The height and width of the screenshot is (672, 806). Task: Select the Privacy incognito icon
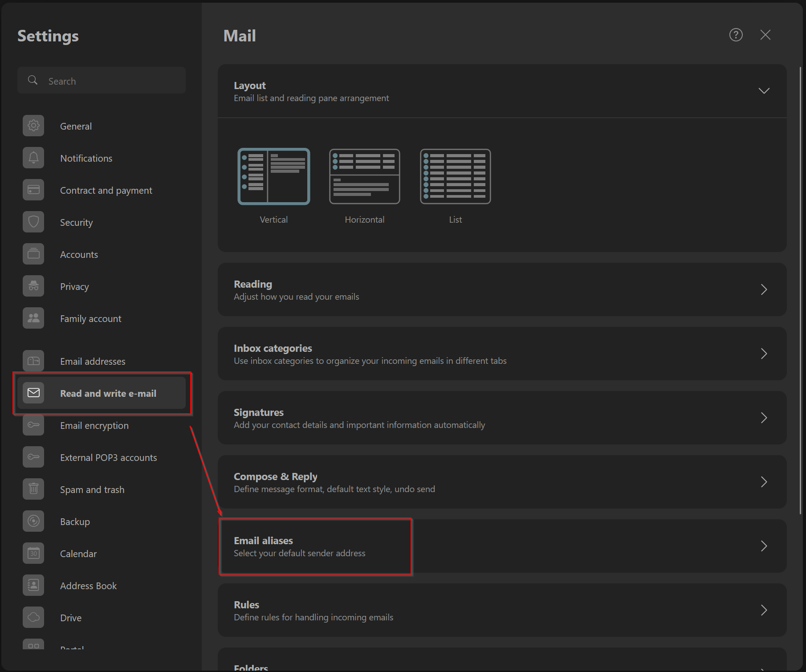pos(33,286)
